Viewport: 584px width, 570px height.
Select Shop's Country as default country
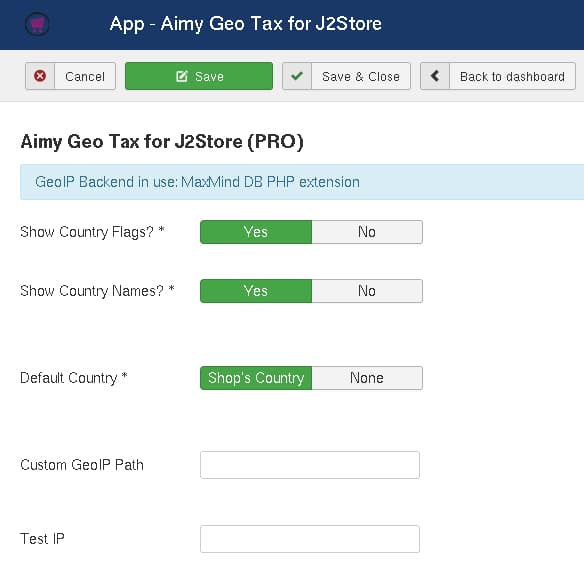coord(256,378)
